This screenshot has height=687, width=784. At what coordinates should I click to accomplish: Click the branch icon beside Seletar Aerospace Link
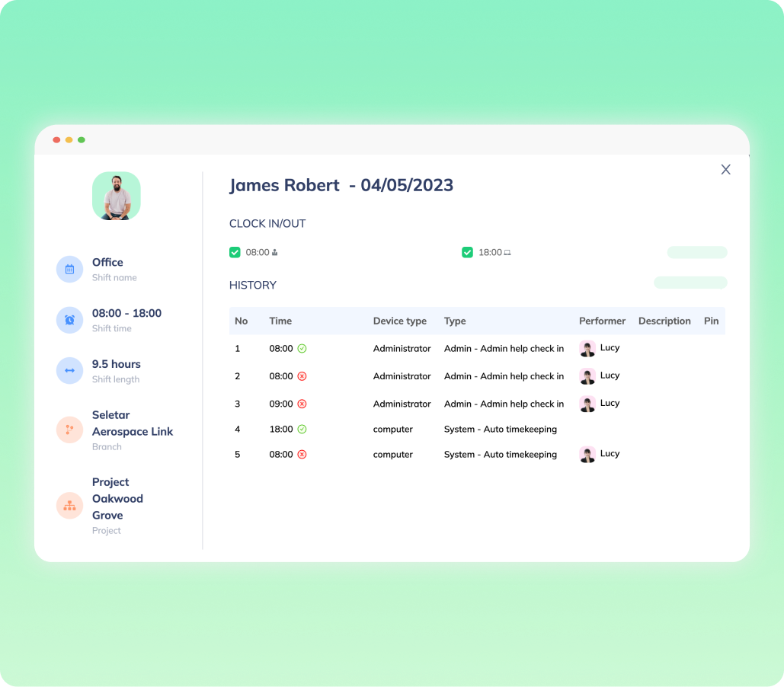coord(69,430)
